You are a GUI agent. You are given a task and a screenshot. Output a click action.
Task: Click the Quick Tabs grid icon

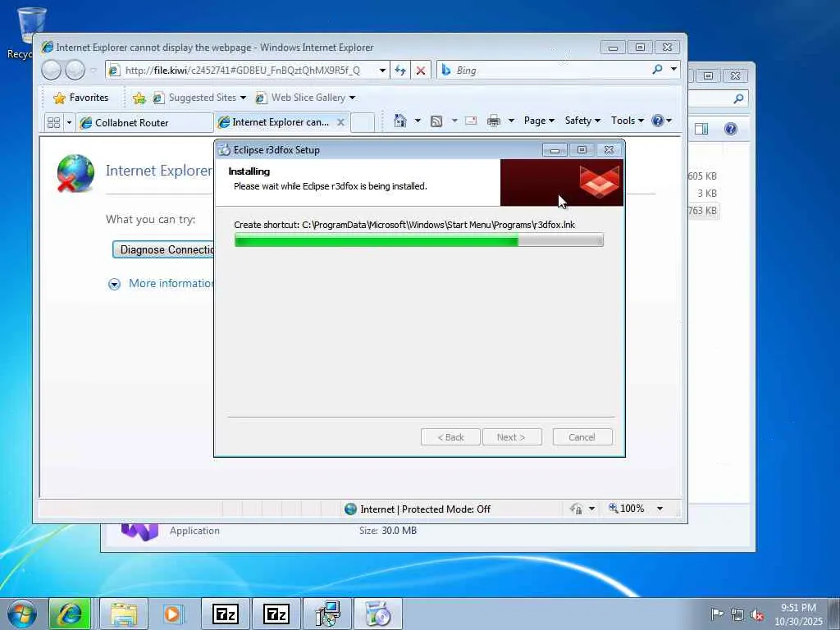click(x=53, y=123)
